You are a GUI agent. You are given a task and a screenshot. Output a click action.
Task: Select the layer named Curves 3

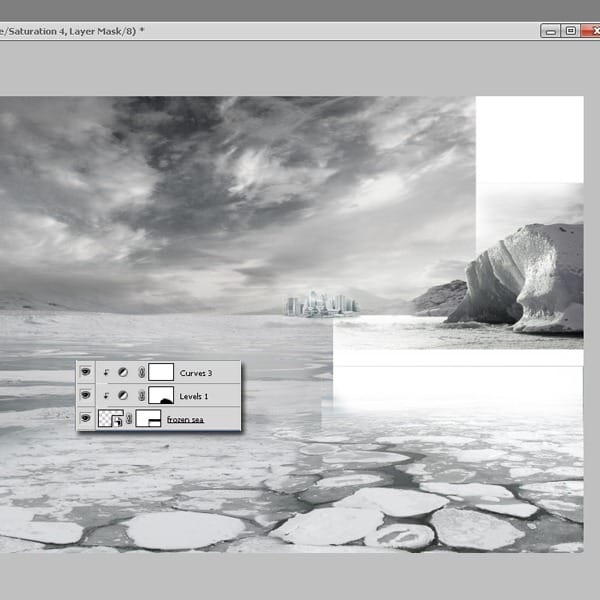(x=195, y=372)
